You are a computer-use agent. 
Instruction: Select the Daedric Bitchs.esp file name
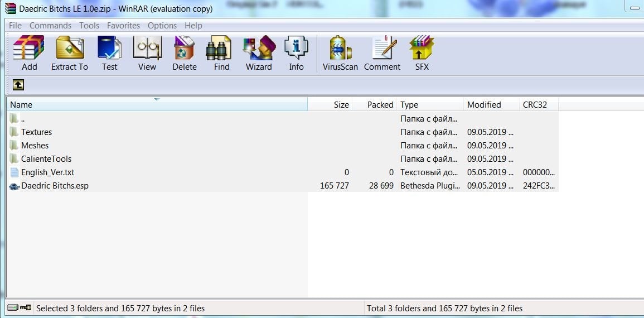coord(55,186)
